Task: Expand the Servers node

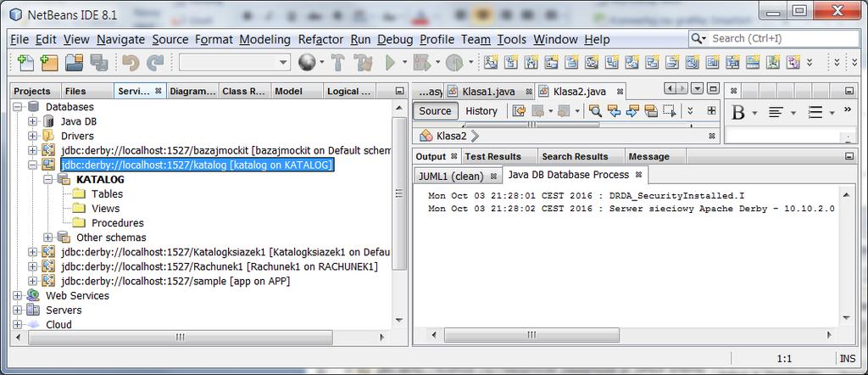Action: pyautogui.click(x=17, y=311)
